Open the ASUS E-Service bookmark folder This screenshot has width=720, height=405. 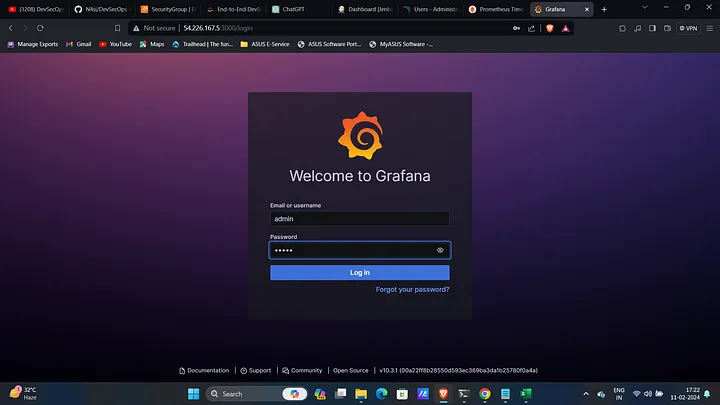pos(265,44)
